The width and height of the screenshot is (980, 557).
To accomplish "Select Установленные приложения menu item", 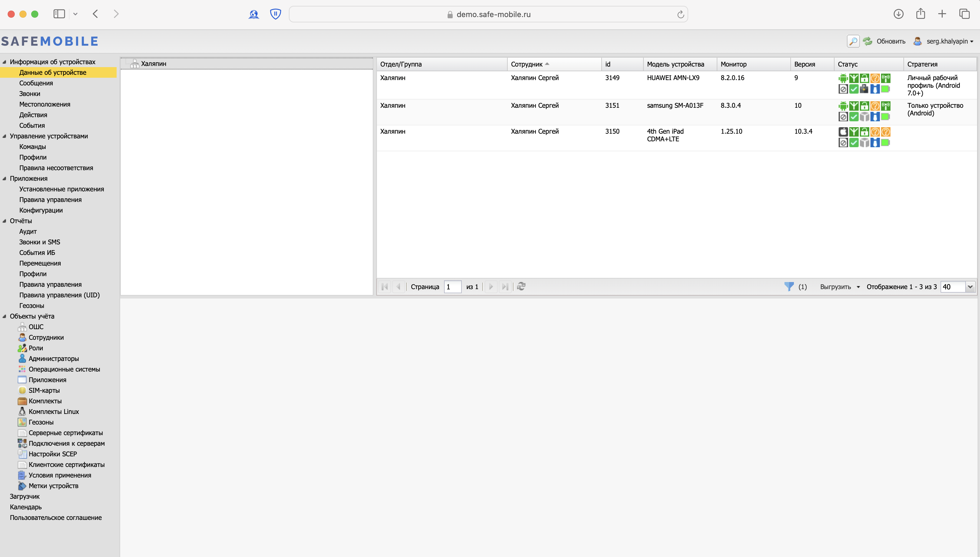I will pos(62,189).
